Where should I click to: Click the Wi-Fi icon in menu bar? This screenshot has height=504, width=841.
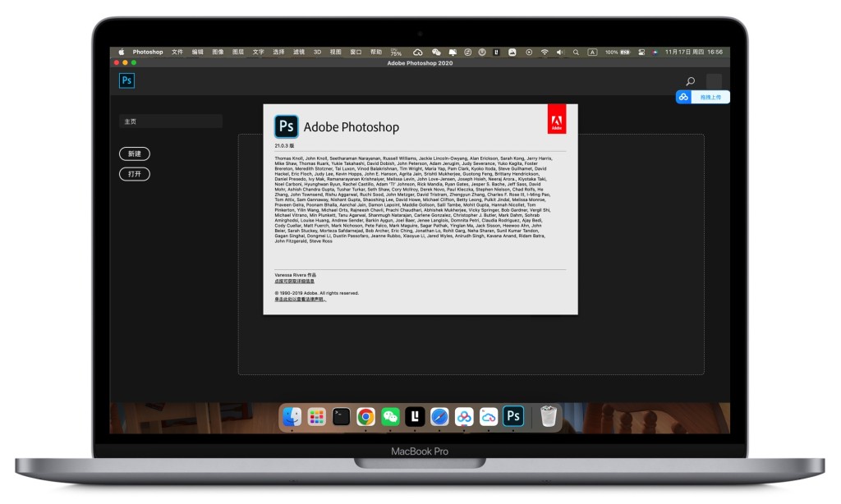pos(544,52)
